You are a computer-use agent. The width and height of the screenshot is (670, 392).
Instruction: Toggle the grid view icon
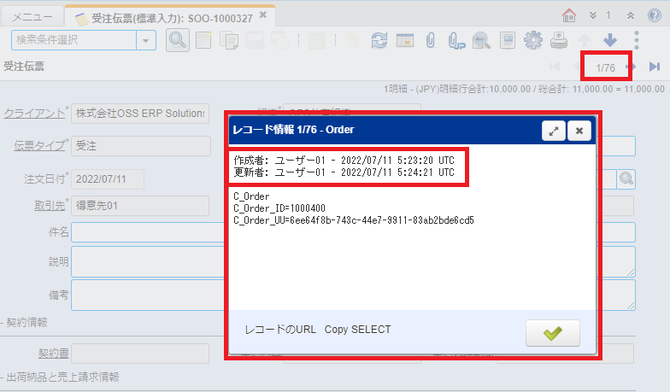click(x=405, y=41)
